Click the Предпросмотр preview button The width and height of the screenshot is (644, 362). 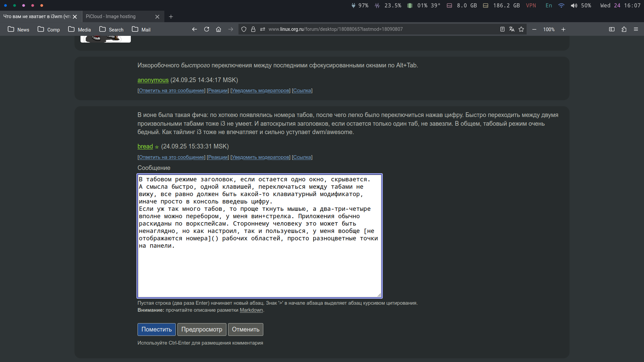click(x=202, y=329)
